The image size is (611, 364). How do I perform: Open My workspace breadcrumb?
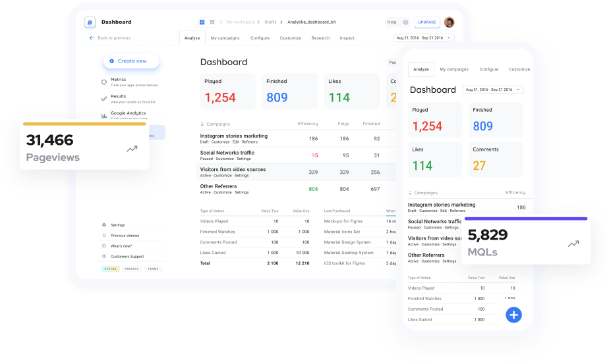(x=241, y=22)
